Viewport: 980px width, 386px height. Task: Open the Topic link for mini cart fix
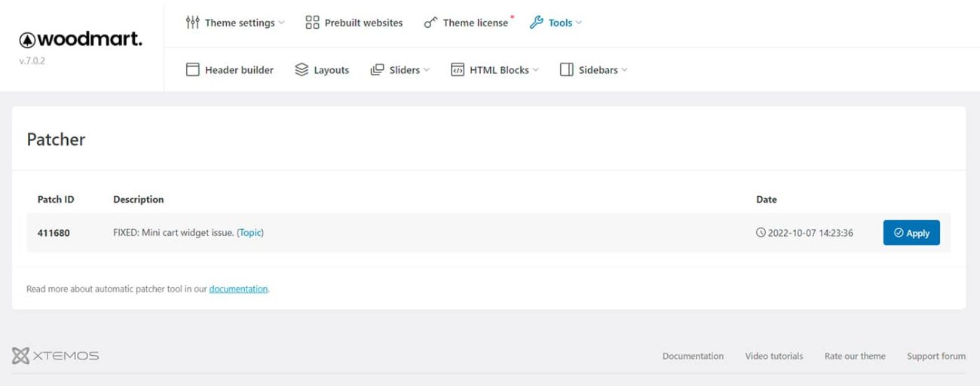click(x=250, y=233)
